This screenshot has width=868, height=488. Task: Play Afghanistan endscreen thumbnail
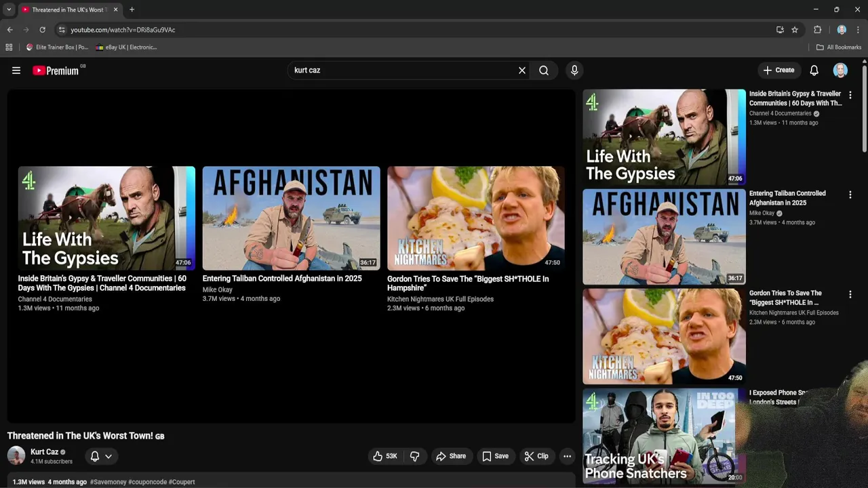tap(292, 218)
